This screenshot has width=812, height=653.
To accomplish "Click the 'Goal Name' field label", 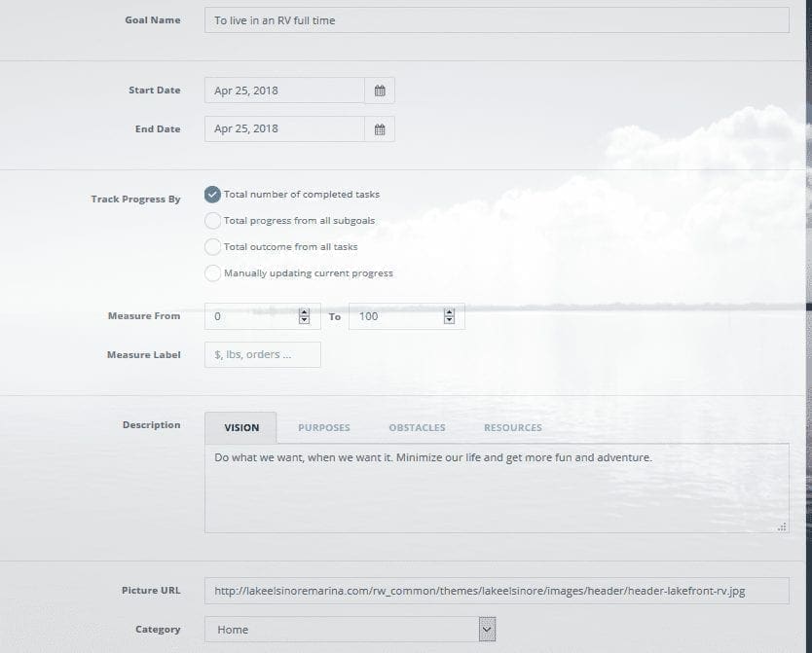I will [x=153, y=20].
